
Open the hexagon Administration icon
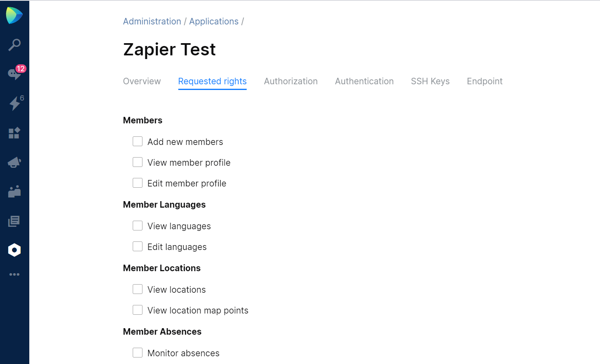coord(14,250)
